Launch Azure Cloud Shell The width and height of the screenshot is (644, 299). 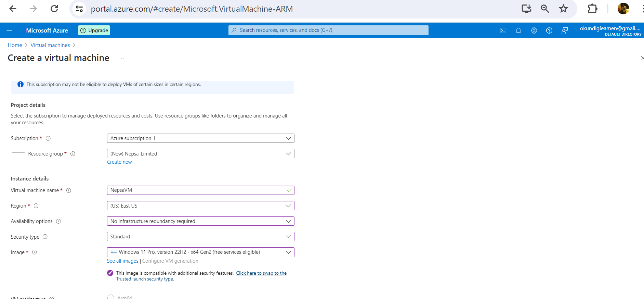click(x=503, y=30)
